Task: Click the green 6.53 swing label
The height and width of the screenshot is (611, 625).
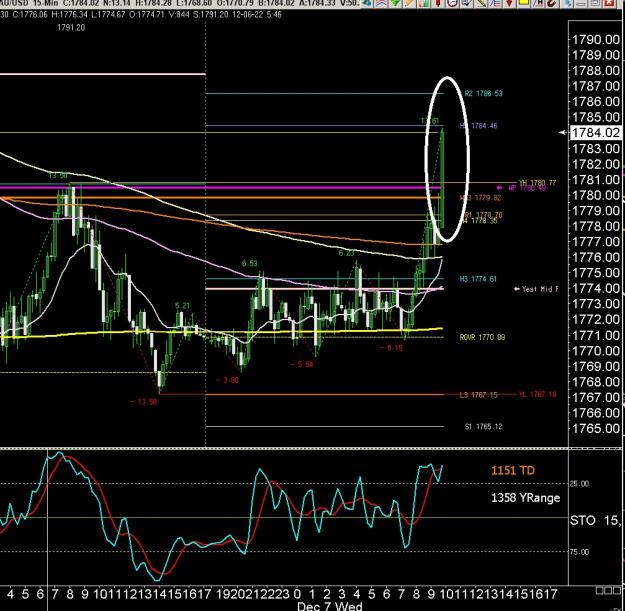Action: tap(250, 263)
